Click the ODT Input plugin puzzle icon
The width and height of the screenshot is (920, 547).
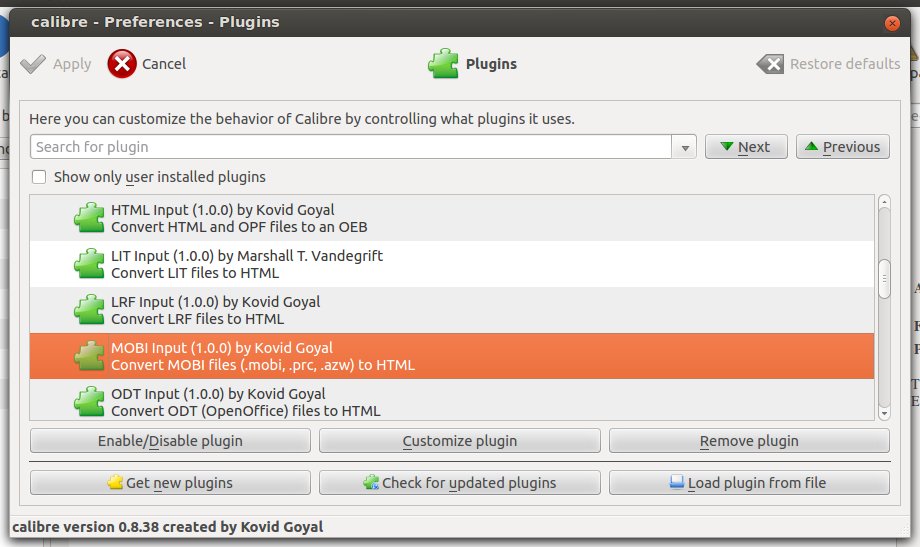pos(90,401)
